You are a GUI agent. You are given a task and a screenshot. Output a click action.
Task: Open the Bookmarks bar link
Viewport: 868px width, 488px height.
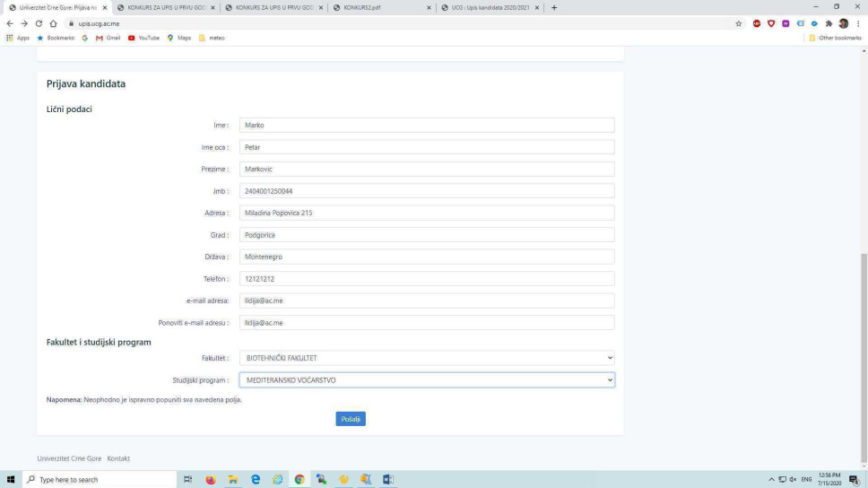tap(56, 39)
